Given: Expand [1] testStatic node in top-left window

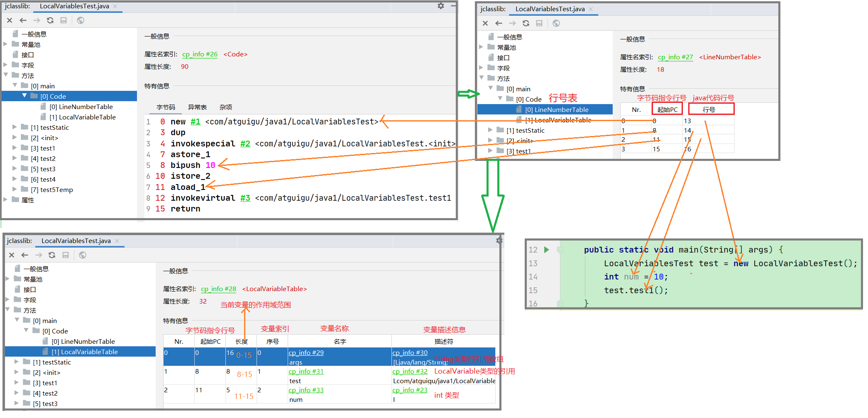Looking at the screenshot, I should coord(15,127).
